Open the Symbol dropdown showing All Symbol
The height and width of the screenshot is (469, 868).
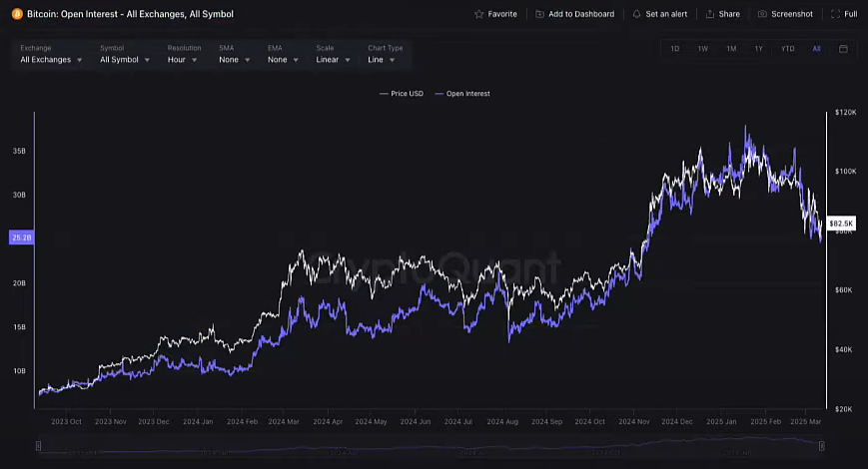125,60
